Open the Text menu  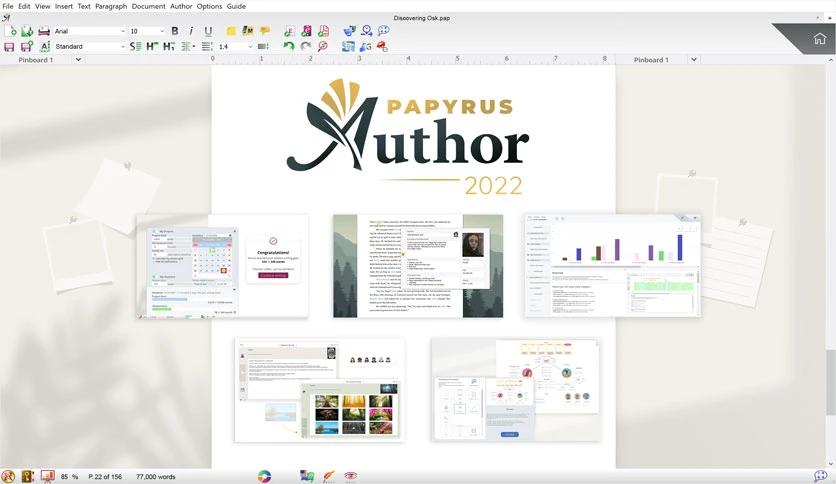(x=84, y=6)
